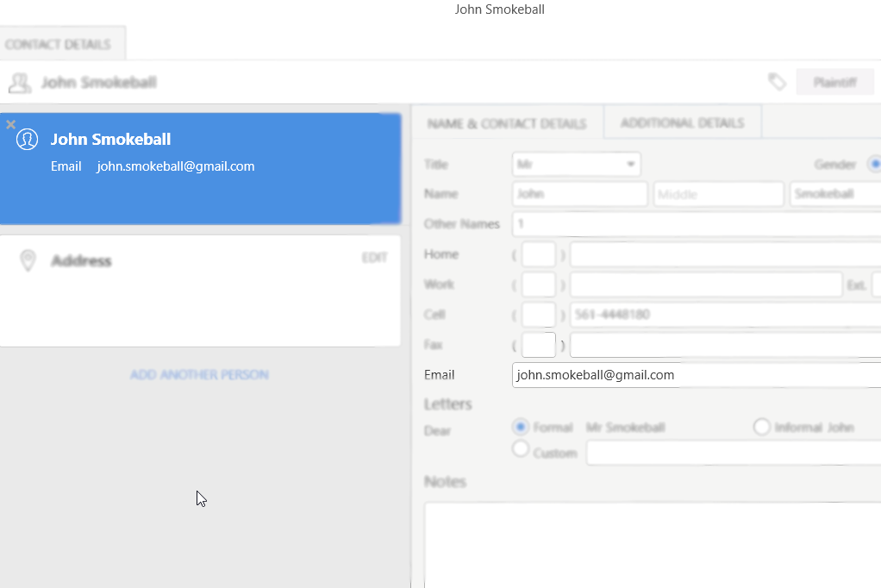Switch to the Additional Details tab

coord(682,122)
